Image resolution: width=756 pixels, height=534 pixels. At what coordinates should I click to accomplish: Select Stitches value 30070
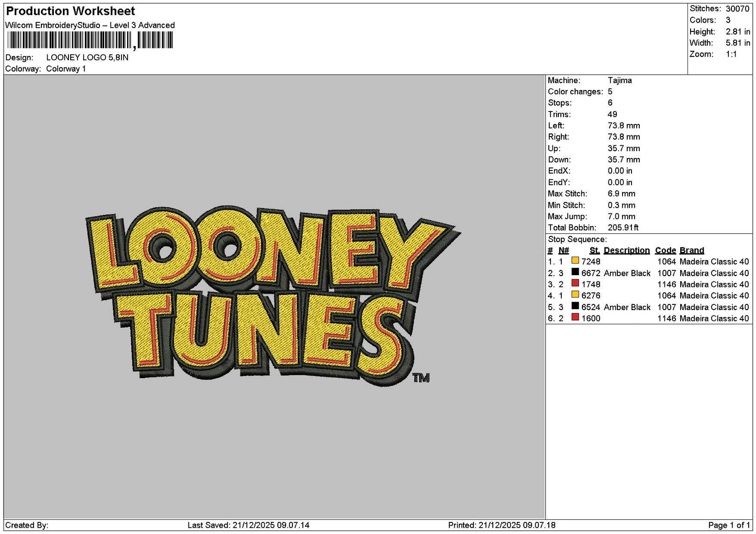738,8
